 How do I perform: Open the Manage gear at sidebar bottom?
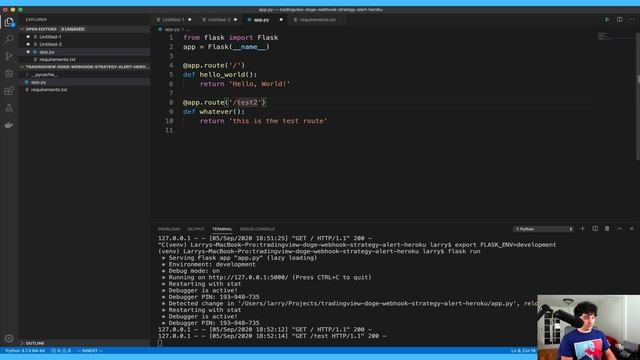9,338
